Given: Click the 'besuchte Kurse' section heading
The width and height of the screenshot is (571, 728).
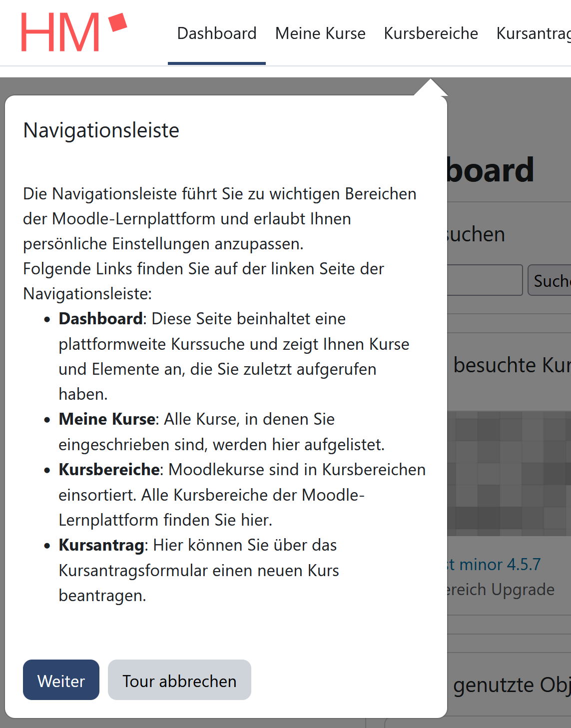Looking at the screenshot, I should (x=511, y=365).
